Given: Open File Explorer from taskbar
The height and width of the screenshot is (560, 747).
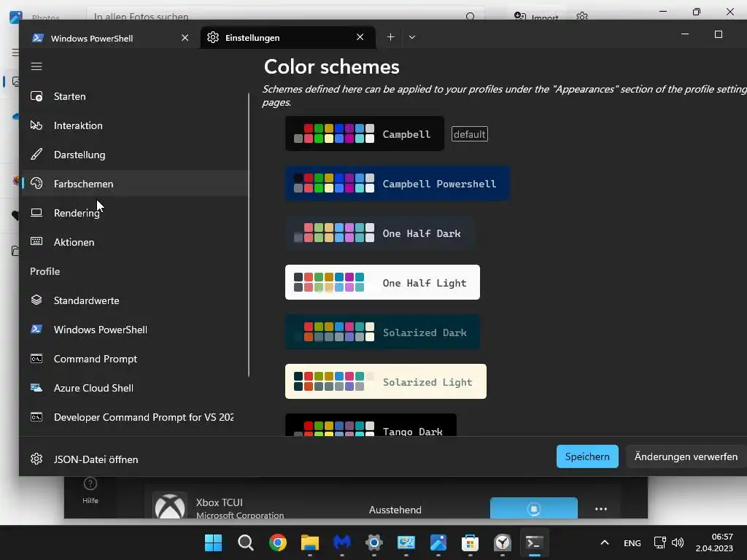Looking at the screenshot, I should click(309, 542).
